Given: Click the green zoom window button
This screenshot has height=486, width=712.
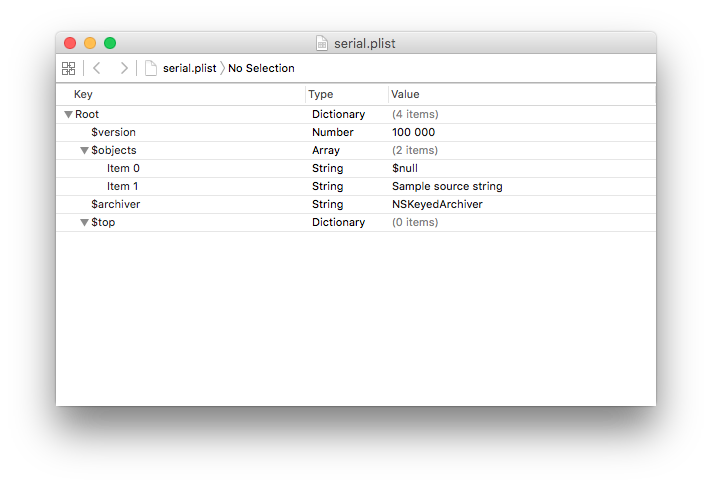Looking at the screenshot, I should click(110, 43).
